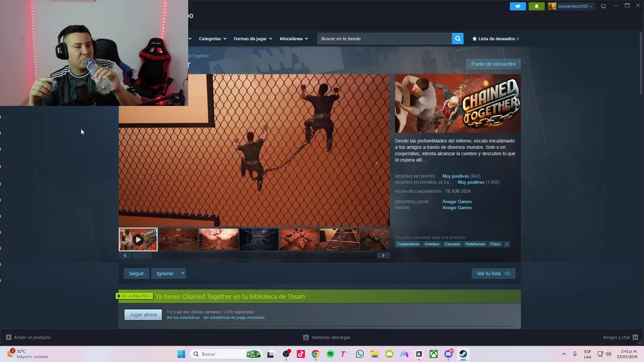Play the Chained Together trailer thumbnail
644x362 pixels.
(138, 239)
